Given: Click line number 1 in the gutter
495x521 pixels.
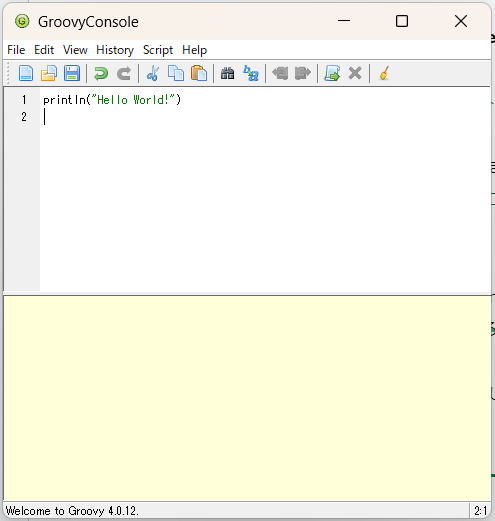Looking at the screenshot, I should pos(24,100).
